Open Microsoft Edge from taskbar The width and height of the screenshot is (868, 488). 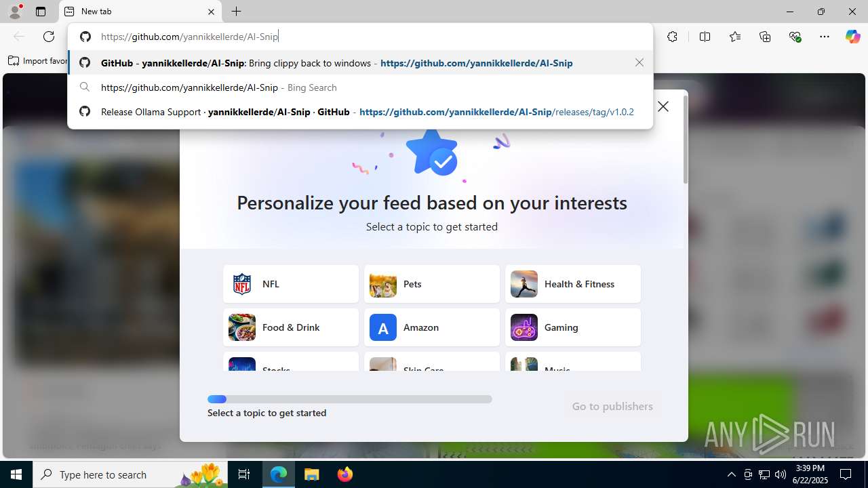(x=279, y=474)
